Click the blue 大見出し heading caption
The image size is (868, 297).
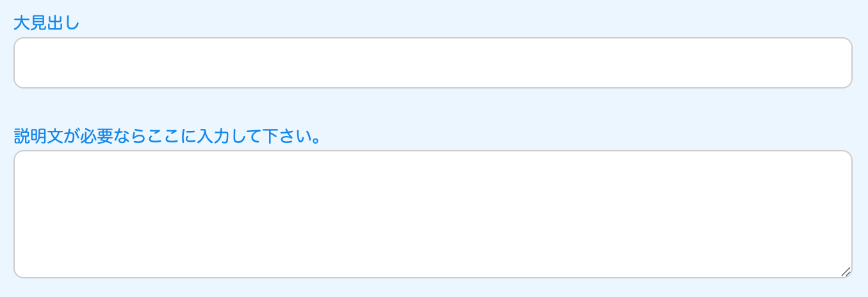46,24
